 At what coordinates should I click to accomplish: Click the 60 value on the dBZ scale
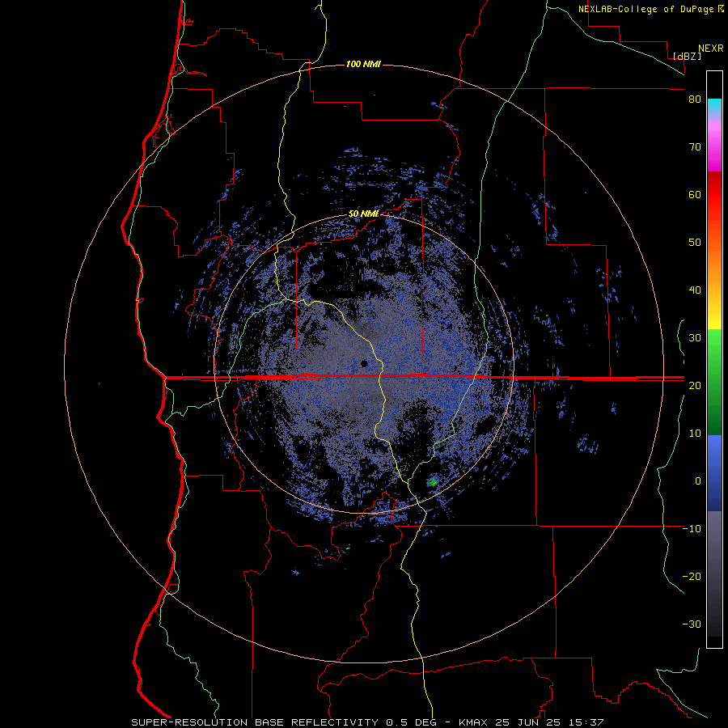[695, 194]
